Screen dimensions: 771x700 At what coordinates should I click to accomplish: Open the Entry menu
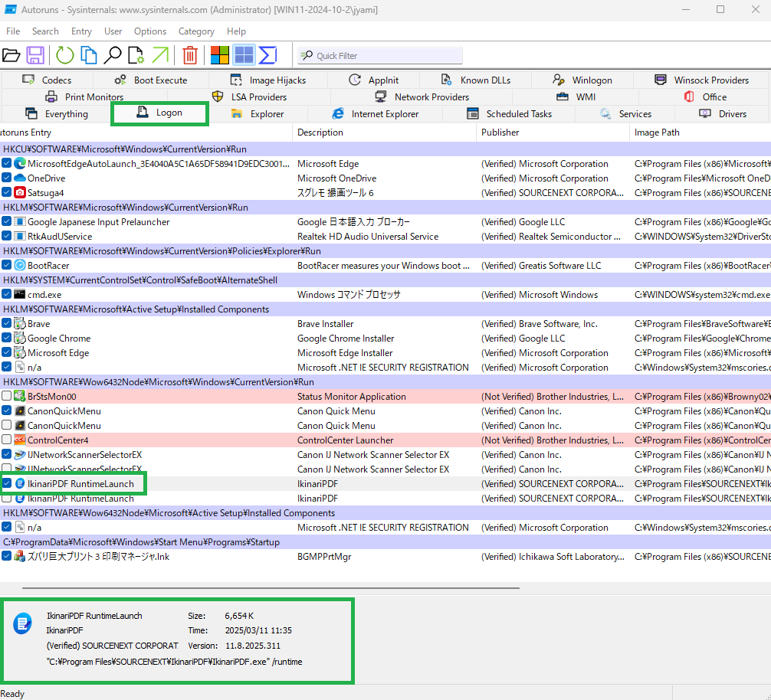[81, 31]
